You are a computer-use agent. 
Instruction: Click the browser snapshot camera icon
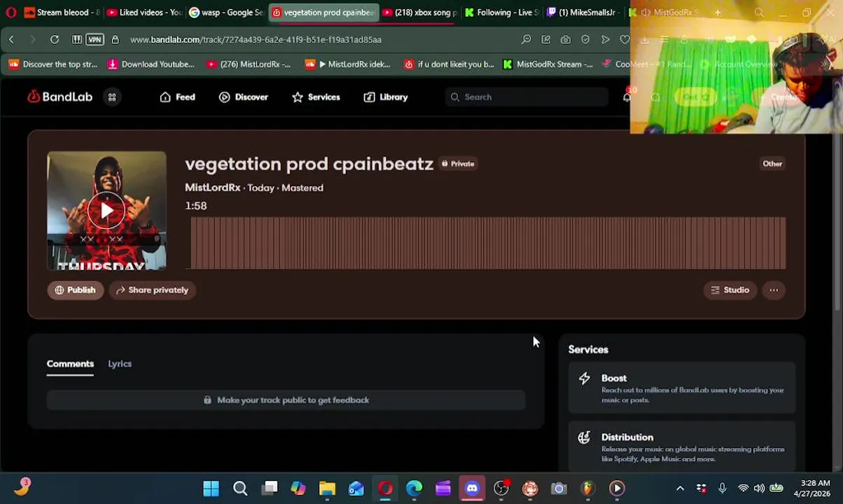[566, 40]
